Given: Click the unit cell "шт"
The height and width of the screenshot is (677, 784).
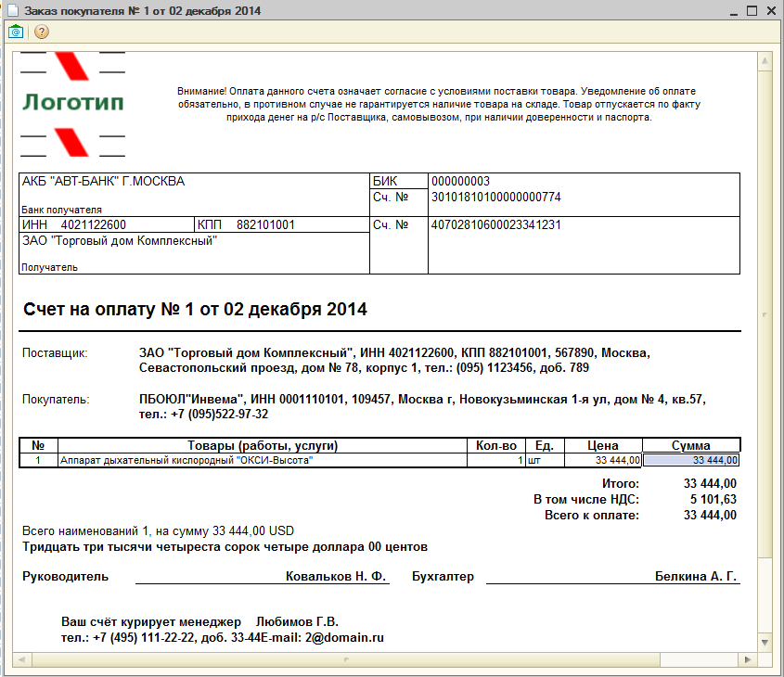Looking at the screenshot, I should click(545, 460).
